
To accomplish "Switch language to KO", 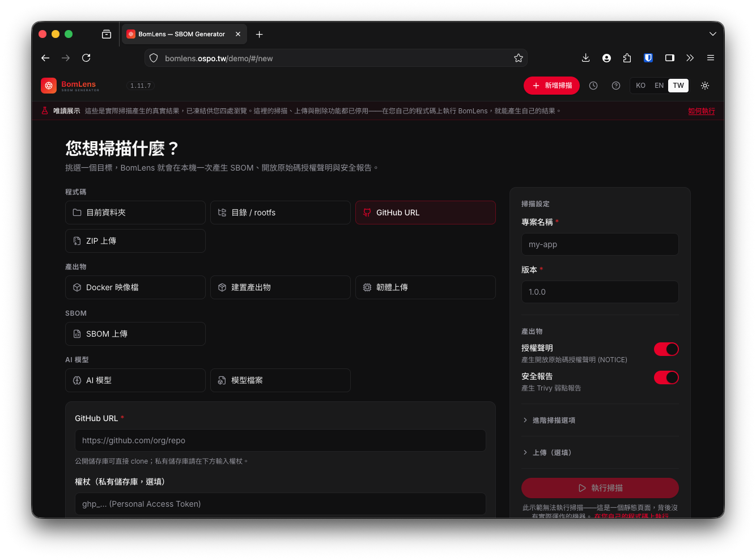I will [640, 86].
